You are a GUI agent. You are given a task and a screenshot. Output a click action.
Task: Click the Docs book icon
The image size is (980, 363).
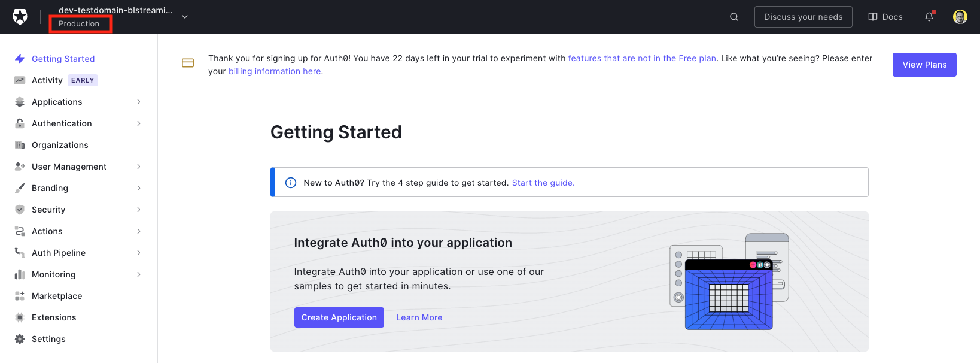coord(873,17)
